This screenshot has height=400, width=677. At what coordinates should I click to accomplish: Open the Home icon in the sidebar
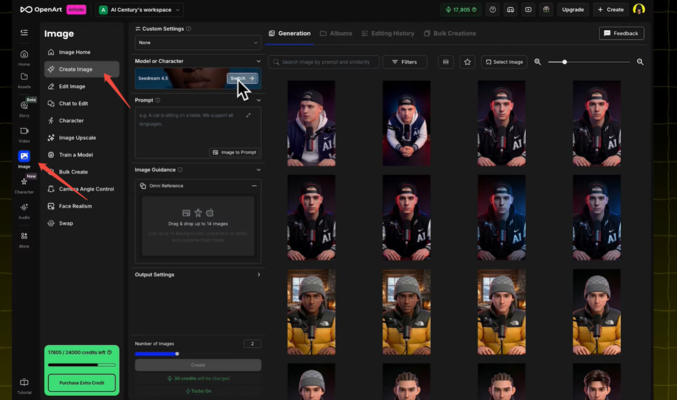coord(24,55)
